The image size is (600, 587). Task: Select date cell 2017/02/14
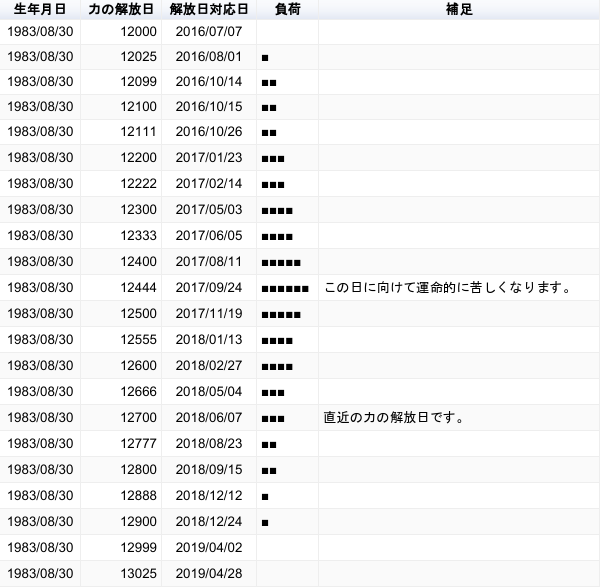pyautogui.click(x=209, y=183)
